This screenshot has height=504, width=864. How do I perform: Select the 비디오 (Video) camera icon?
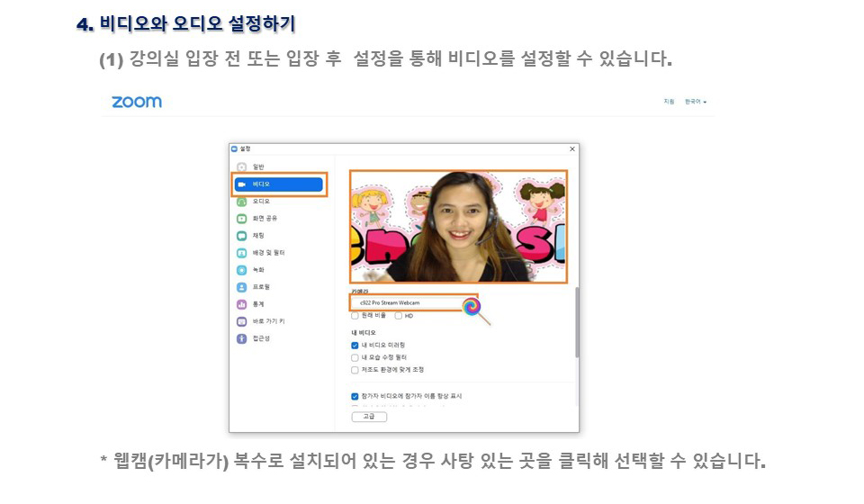[241, 184]
